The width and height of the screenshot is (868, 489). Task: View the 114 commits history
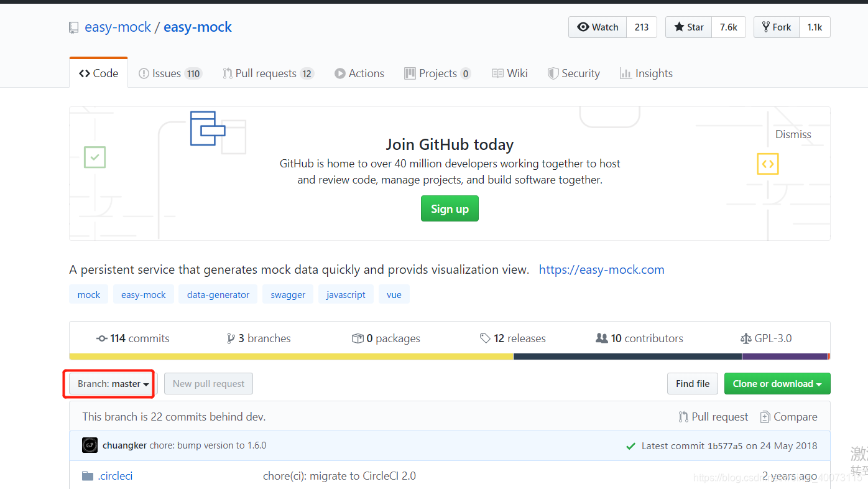pos(132,338)
